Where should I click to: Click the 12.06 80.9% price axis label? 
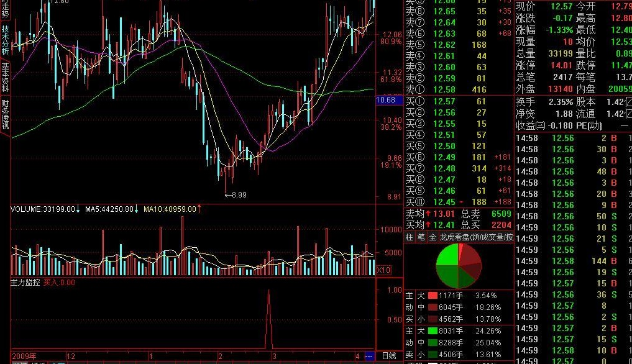click(392, 39)
